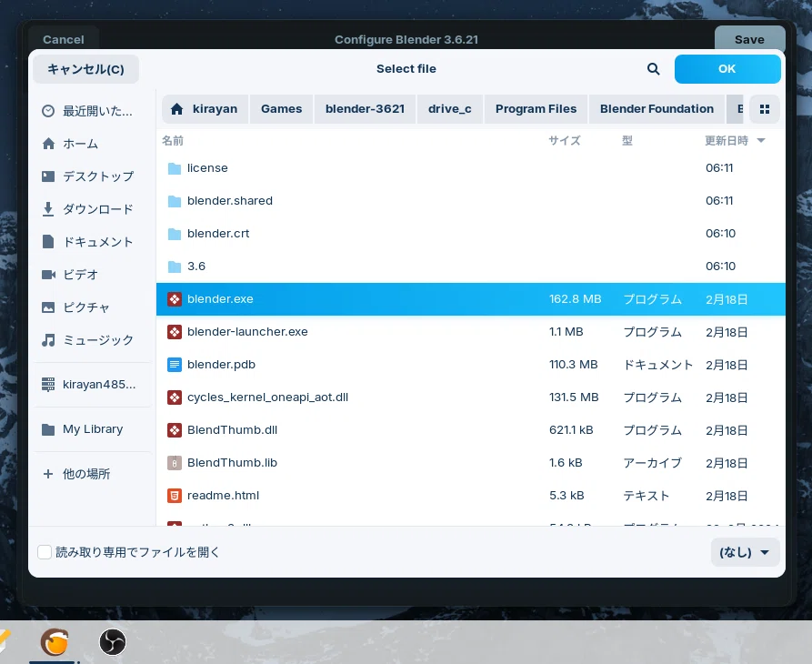Sort by the サイズ column header
812x664 pixels.
pos(565,141)
